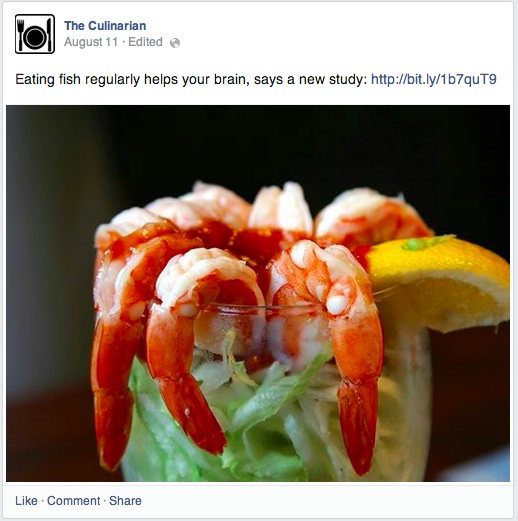Viewport: 518px width, 521px height.
Task: Click the knife in the profile icon
Action: tap(49, 34)
